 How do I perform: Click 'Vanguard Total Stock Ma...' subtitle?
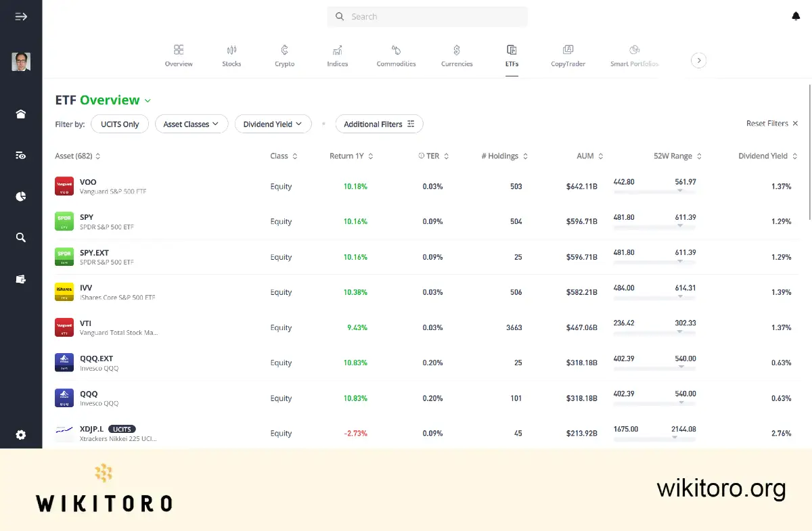118,333
